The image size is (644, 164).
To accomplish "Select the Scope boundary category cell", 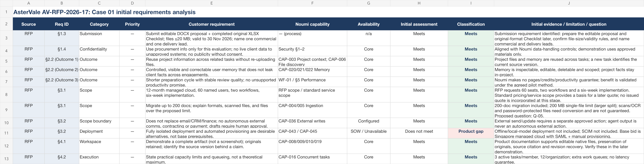I will (99, 123).
